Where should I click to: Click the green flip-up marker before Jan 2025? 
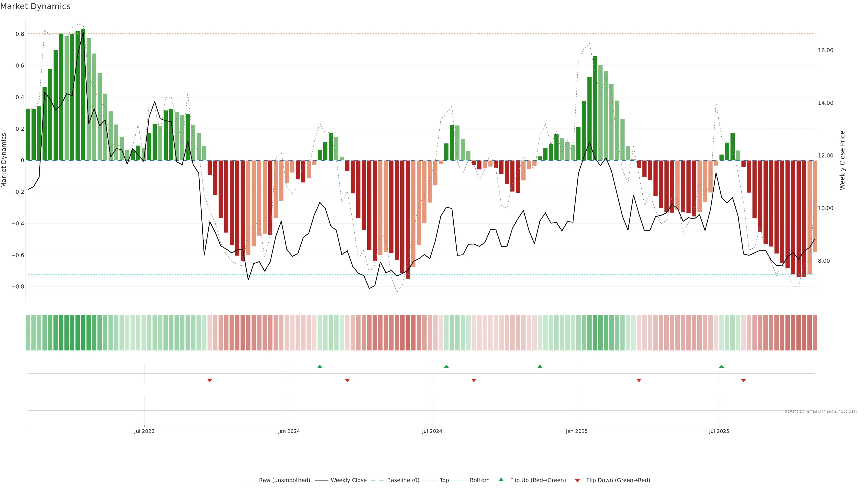[540, 366]
